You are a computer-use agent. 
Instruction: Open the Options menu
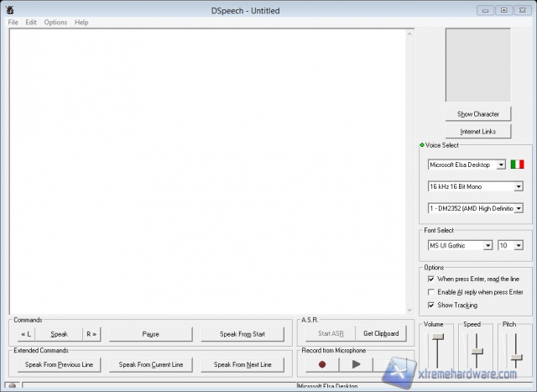click(55, 22)
